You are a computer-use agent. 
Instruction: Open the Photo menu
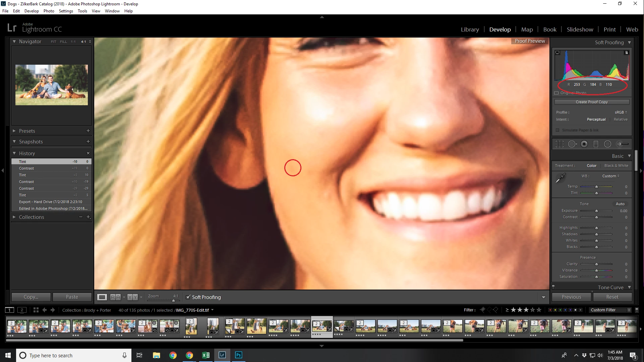click(49, 11)
